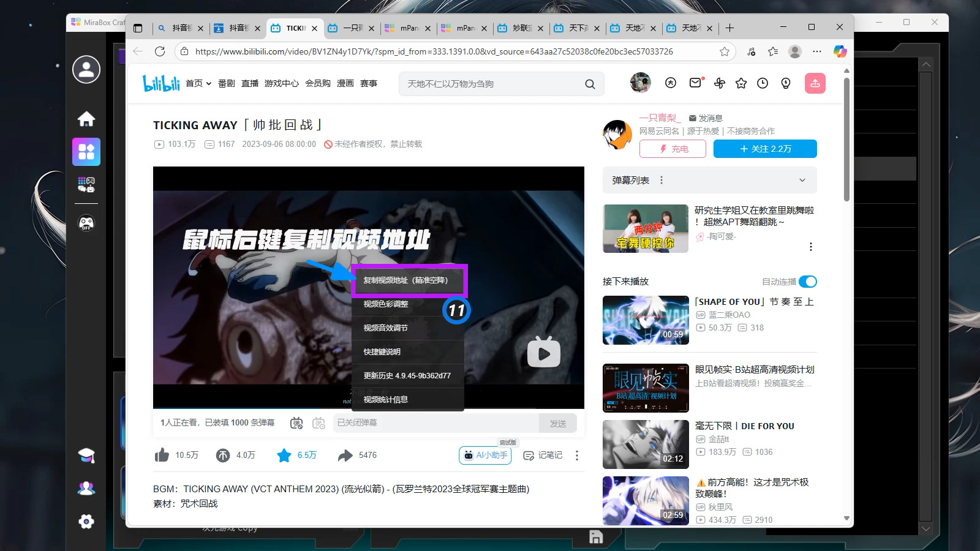980x551 pixels.
Task: Open MiraBox settings gear icon
Action: [x=86, y=522]
